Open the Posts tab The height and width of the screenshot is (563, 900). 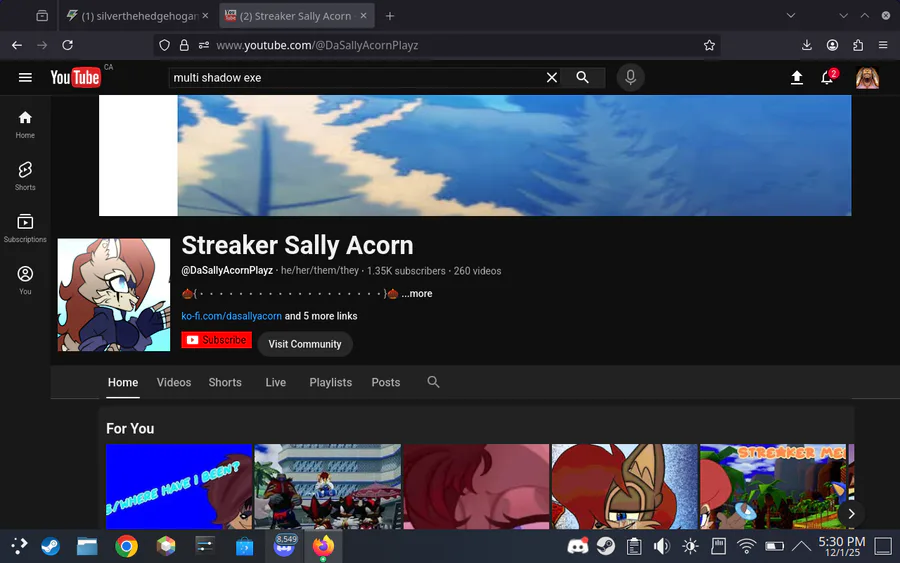(386, 382)
